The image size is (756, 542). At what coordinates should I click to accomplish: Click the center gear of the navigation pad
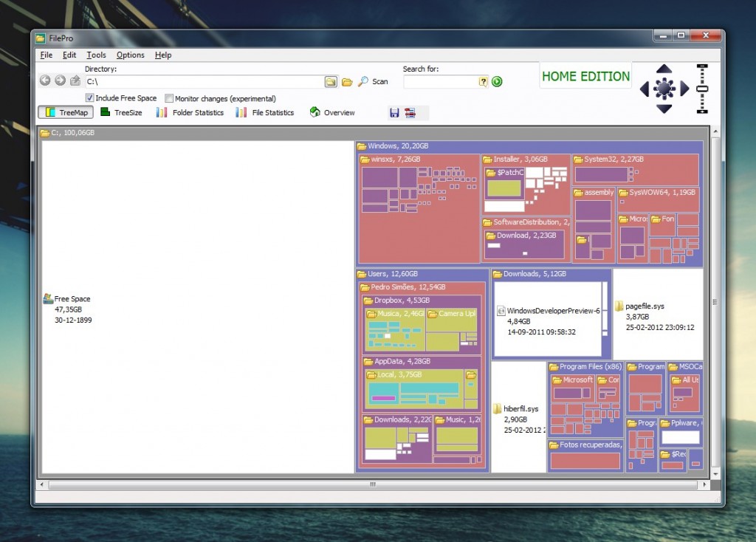tap(664, 89)
